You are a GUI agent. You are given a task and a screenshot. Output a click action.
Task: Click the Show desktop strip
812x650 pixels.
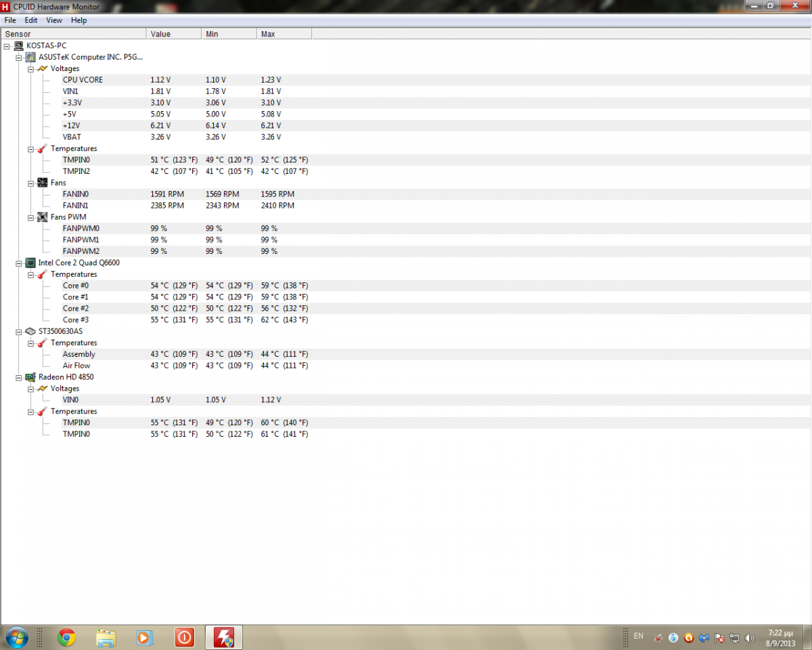coord(807,637)
